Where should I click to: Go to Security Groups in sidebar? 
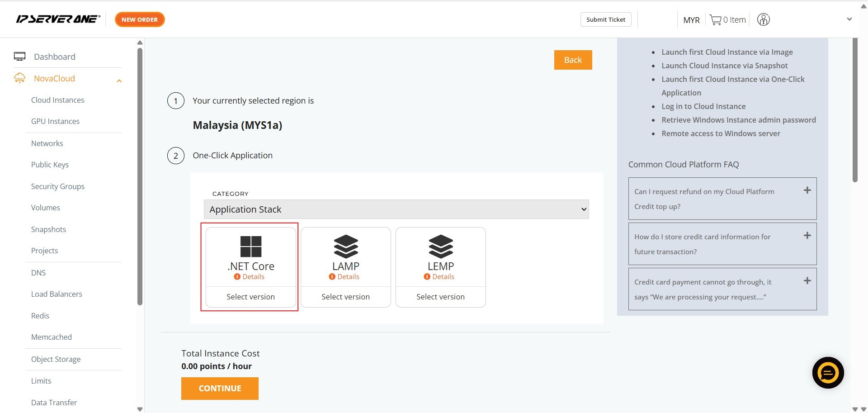57,186
